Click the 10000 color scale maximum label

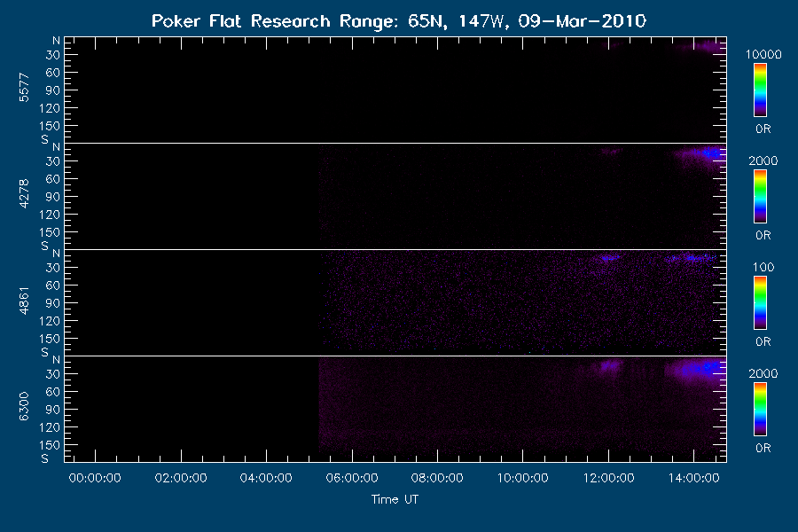point(763,54)
